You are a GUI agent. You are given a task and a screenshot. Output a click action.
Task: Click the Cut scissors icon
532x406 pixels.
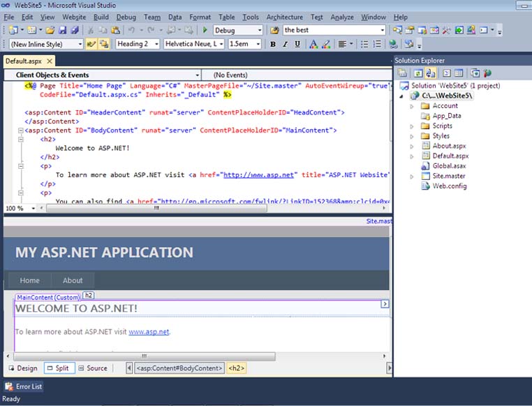(x=91, y=30)
